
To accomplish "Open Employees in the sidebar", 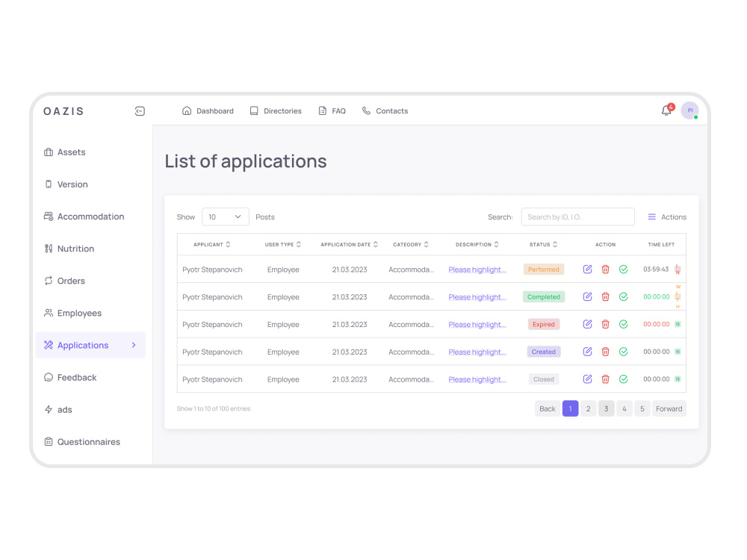I will (73, 313).
